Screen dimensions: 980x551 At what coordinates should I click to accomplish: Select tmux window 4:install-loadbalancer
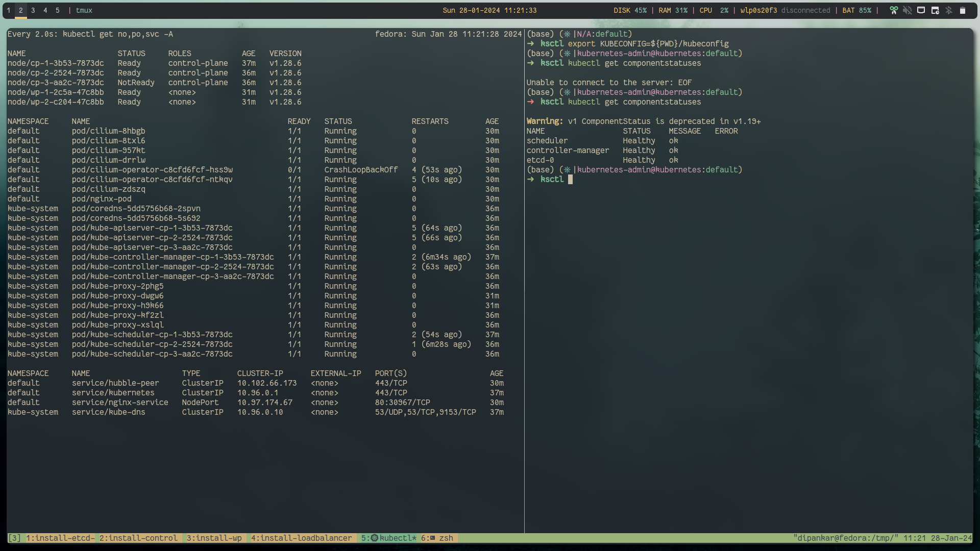(301, 538)
